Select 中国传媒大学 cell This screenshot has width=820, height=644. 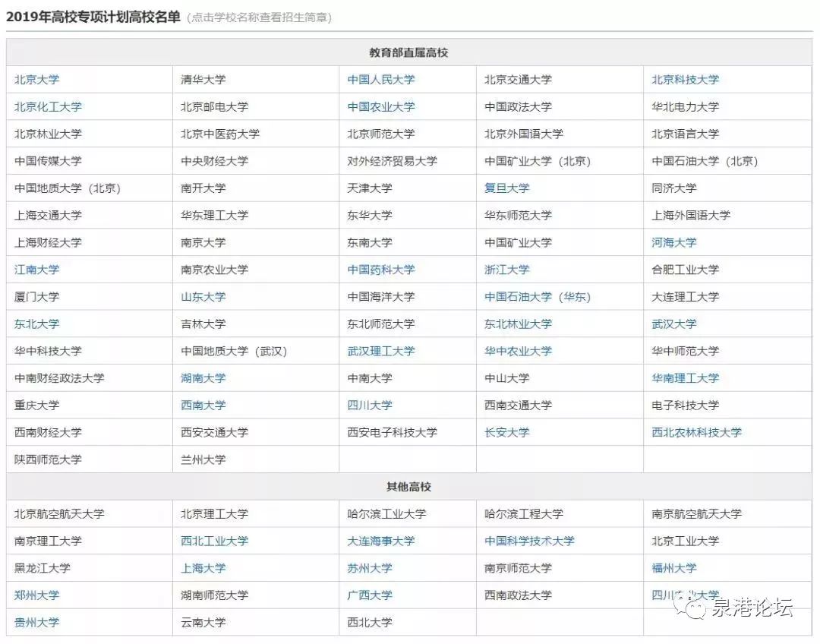[x=90, y=161]
